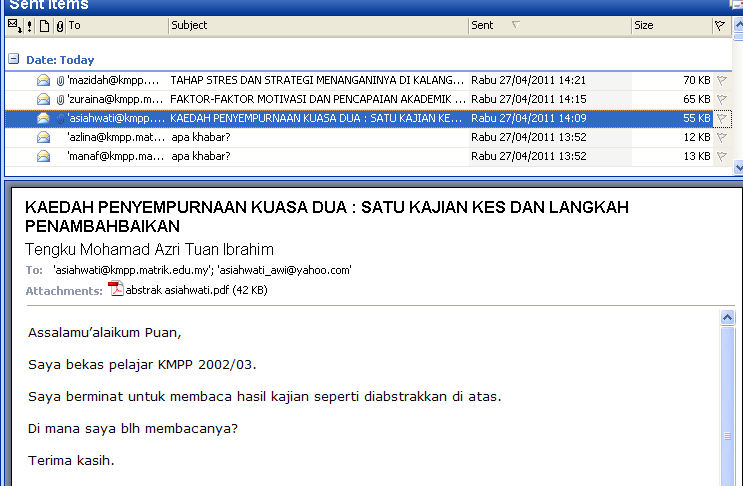Click paperclip icon on the mazidah row
Screen dimensions: 743x486
60,81
